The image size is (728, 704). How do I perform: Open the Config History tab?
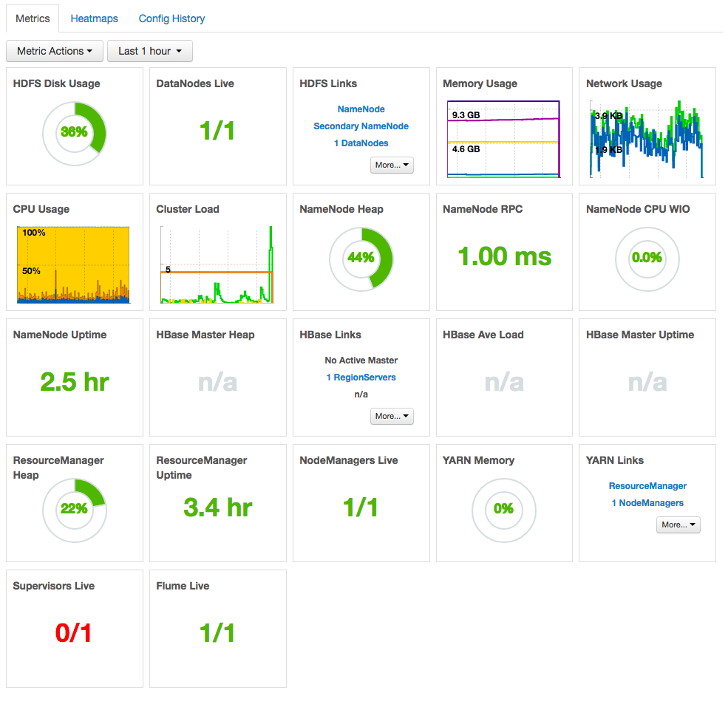pos(171,18)
